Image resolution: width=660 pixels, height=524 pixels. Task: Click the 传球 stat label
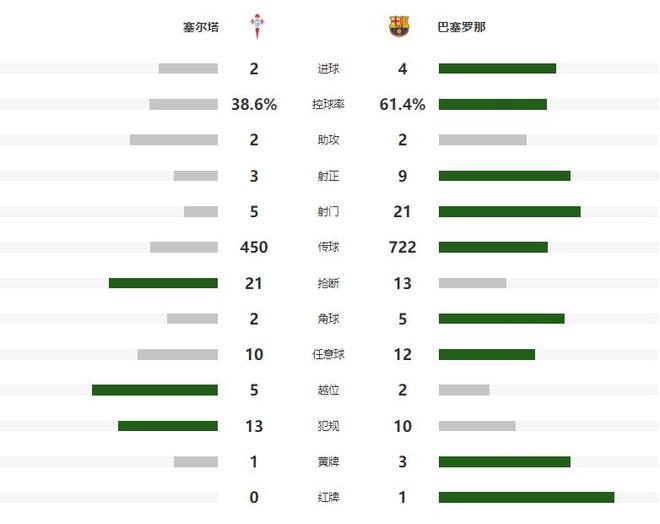[329, 247]
